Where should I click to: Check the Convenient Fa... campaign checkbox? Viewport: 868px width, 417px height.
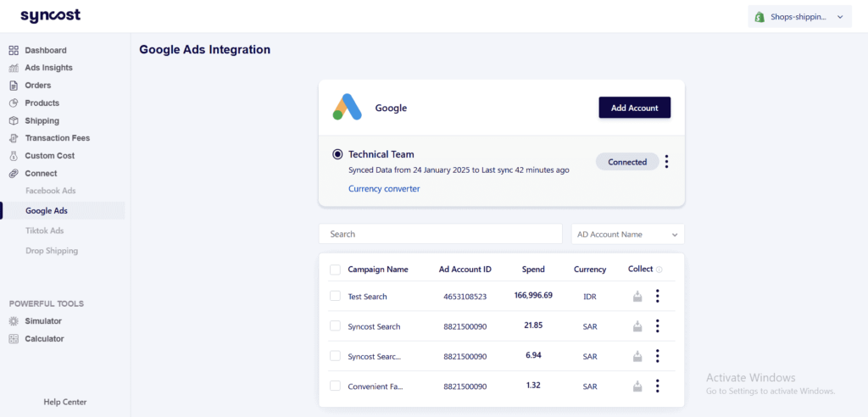coord(335,386)
